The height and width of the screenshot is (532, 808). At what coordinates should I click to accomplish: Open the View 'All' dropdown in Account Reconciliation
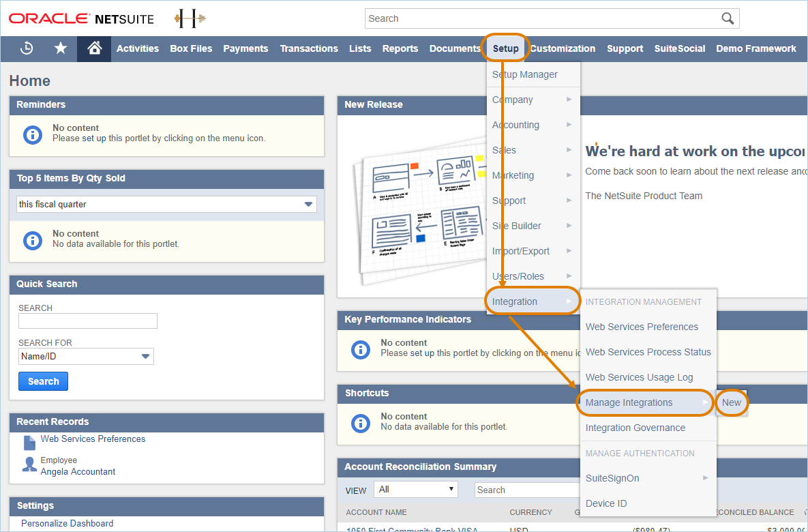tap(416, 489)
